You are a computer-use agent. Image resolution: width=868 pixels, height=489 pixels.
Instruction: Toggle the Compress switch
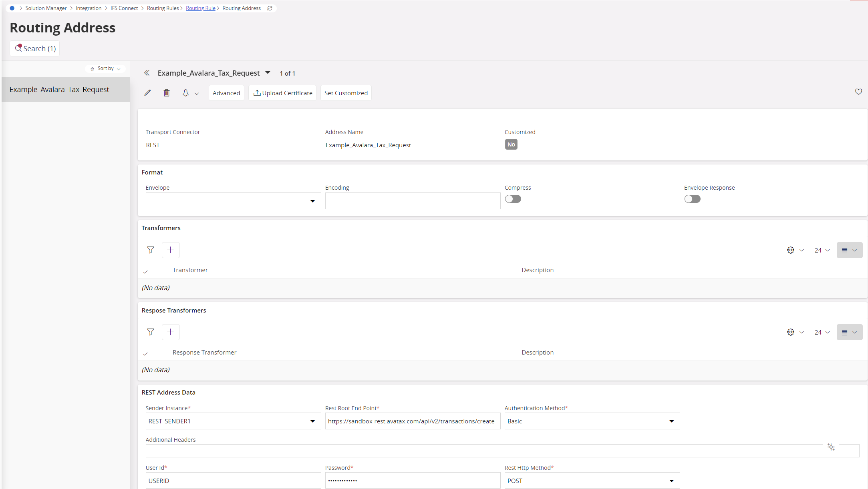pos(513,199)
